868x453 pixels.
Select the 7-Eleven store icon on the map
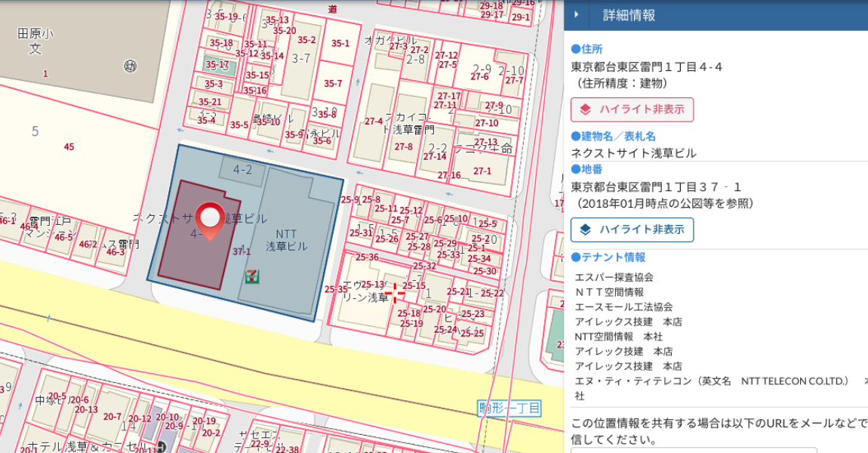(x=251, y=278)
